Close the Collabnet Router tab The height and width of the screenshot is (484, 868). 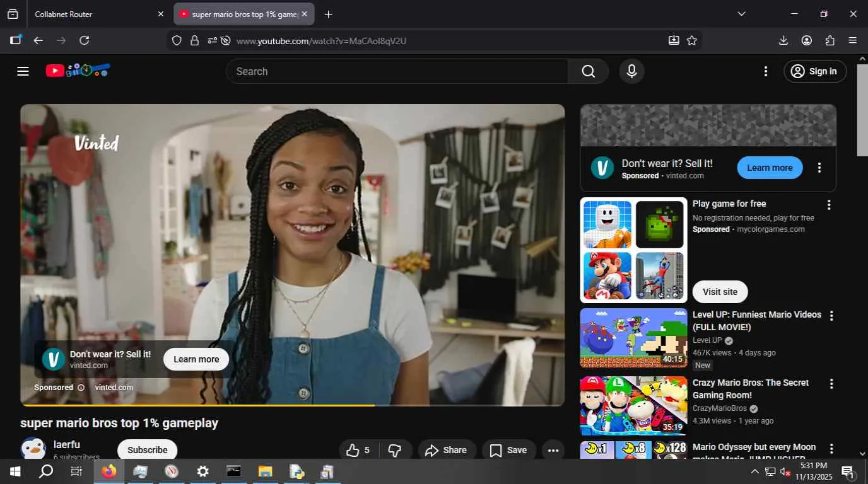click(160, 14)
